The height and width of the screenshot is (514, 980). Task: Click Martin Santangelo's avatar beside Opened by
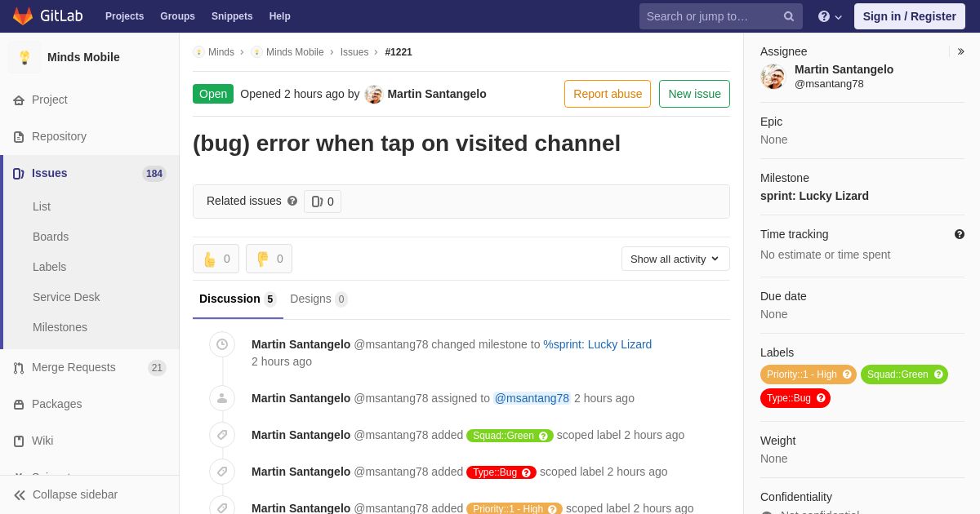373,94
